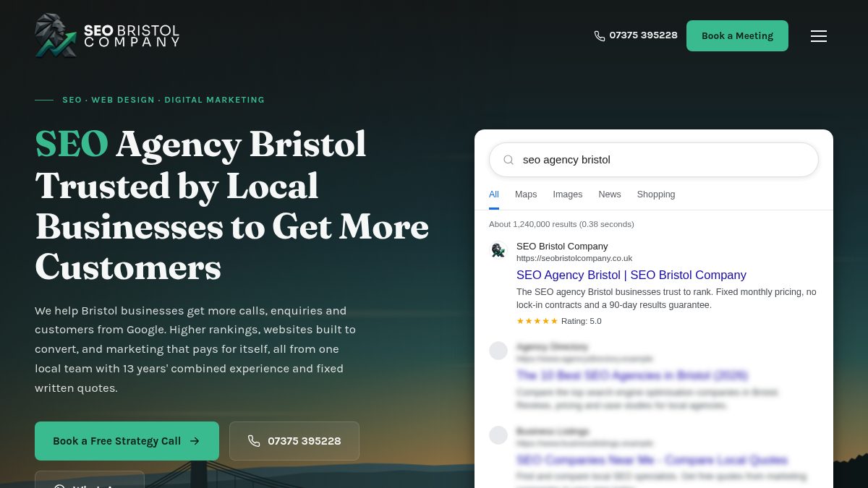Click the hero paragraph about Bristol businesses
The image size is (868, 488).
coord(195,349)
